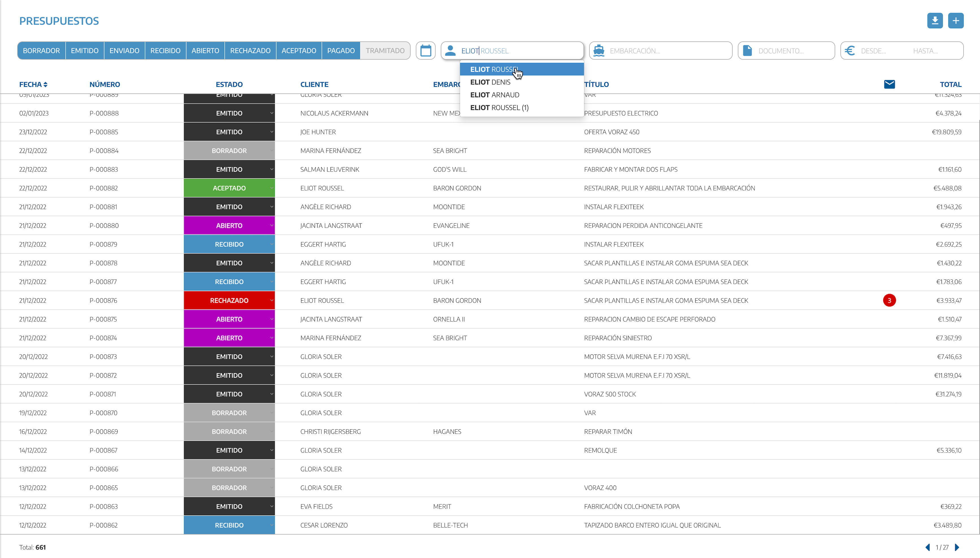Toggle the RECHAZADO status filter
This screenshot has width=980, height=558.
250,51
